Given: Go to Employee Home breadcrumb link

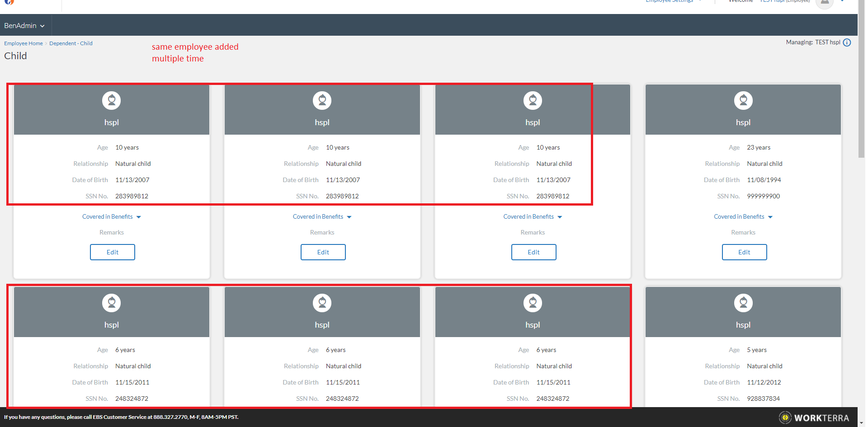Looking at the screenshot, I should 24,43.
